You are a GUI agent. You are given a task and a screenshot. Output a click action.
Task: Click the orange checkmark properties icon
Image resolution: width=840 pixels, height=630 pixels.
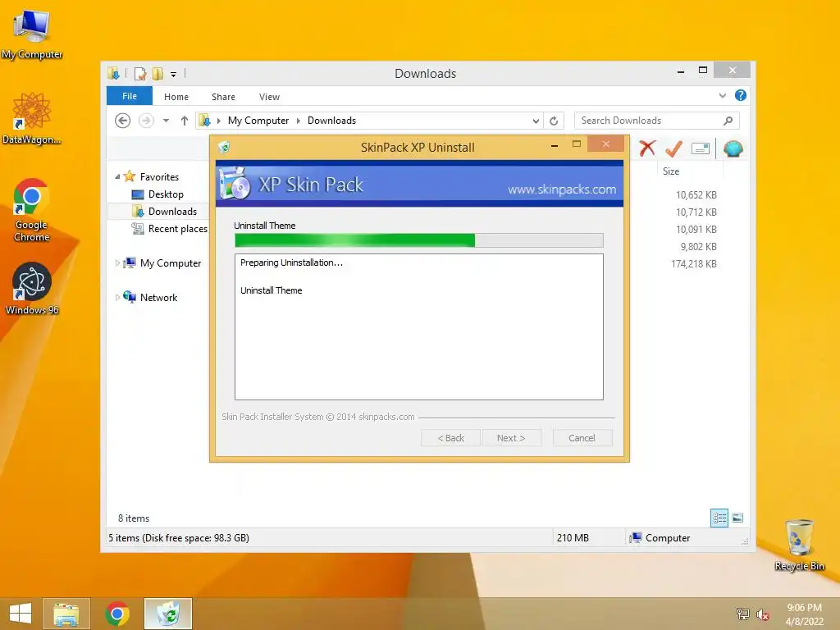coord(673,148)
